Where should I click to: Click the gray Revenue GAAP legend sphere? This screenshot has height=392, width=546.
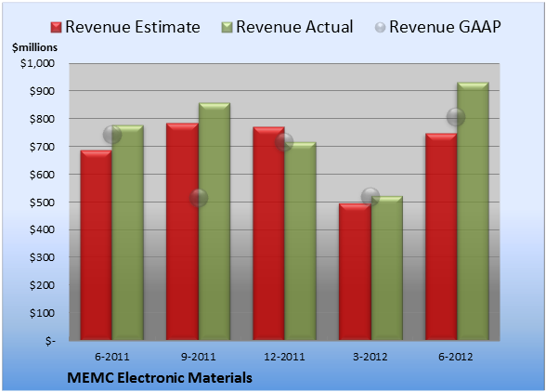[381, 28]
